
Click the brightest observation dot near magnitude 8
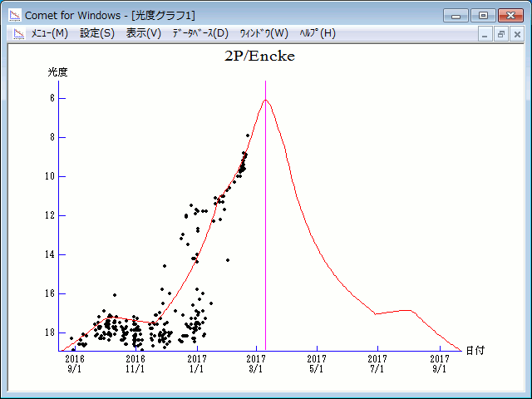click(248, 135)
